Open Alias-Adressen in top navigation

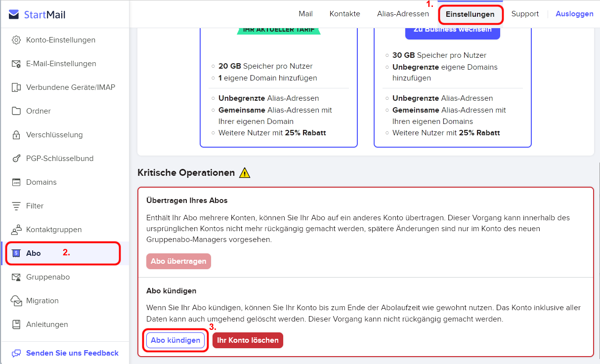tap(403, 14)
